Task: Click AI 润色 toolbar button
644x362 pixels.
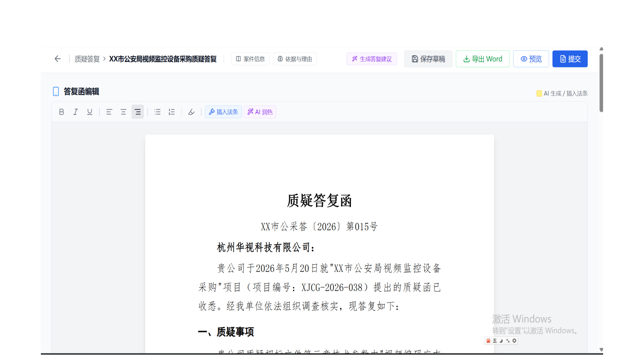Action: click(x=260, y=112)
